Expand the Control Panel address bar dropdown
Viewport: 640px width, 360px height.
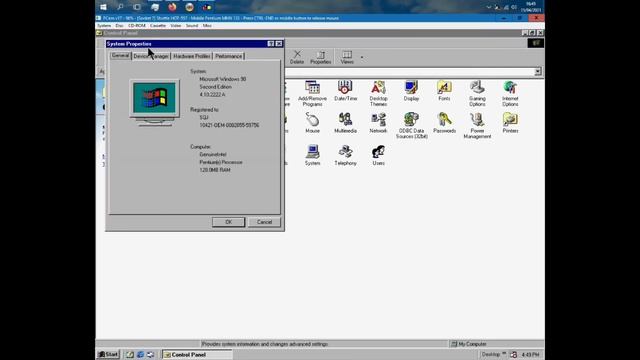click(x=538, y=71)
